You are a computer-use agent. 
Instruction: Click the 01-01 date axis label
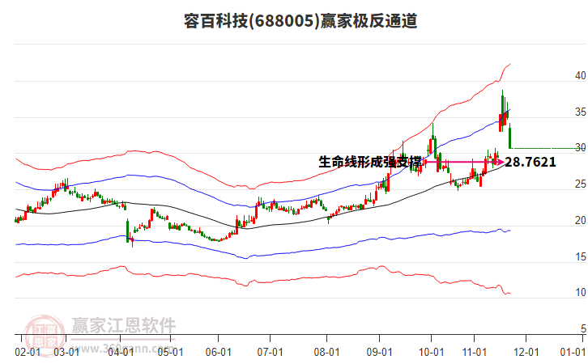573,352
